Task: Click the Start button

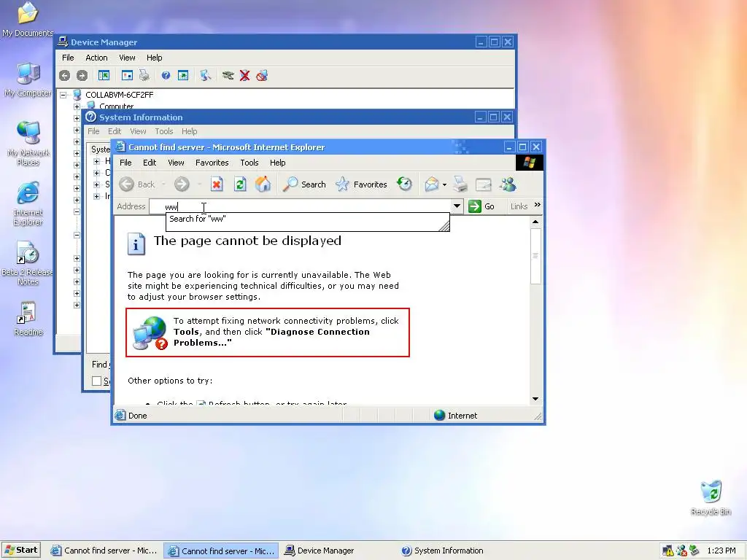Action: click(21, 550)
